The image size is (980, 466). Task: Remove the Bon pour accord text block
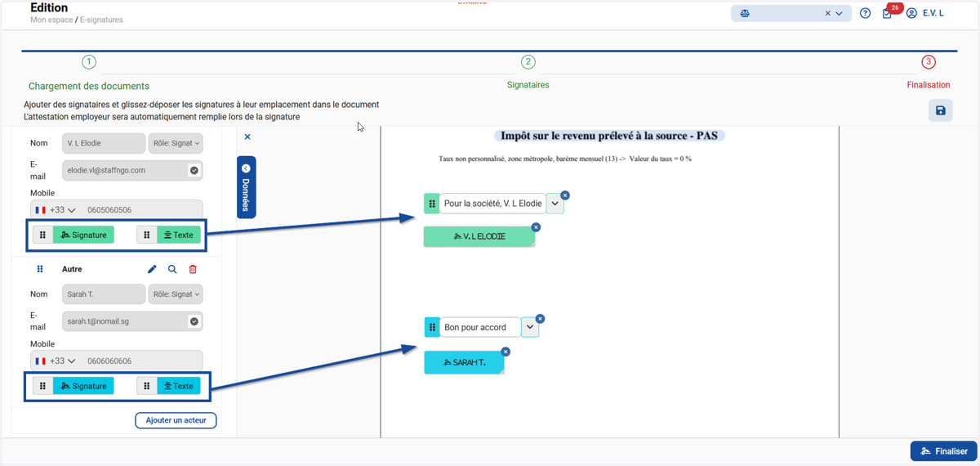(x=540, y=319)
